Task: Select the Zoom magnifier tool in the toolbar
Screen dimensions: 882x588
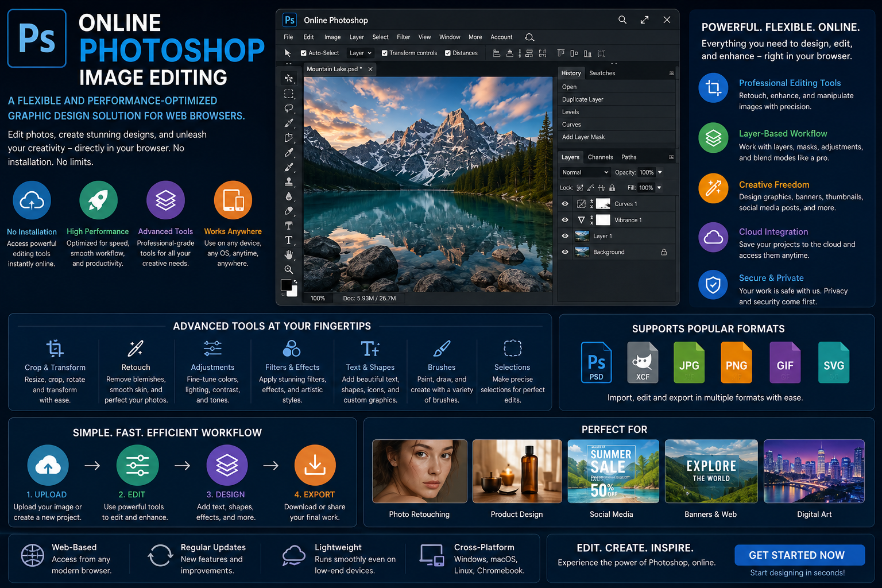Action: (289, 269)
